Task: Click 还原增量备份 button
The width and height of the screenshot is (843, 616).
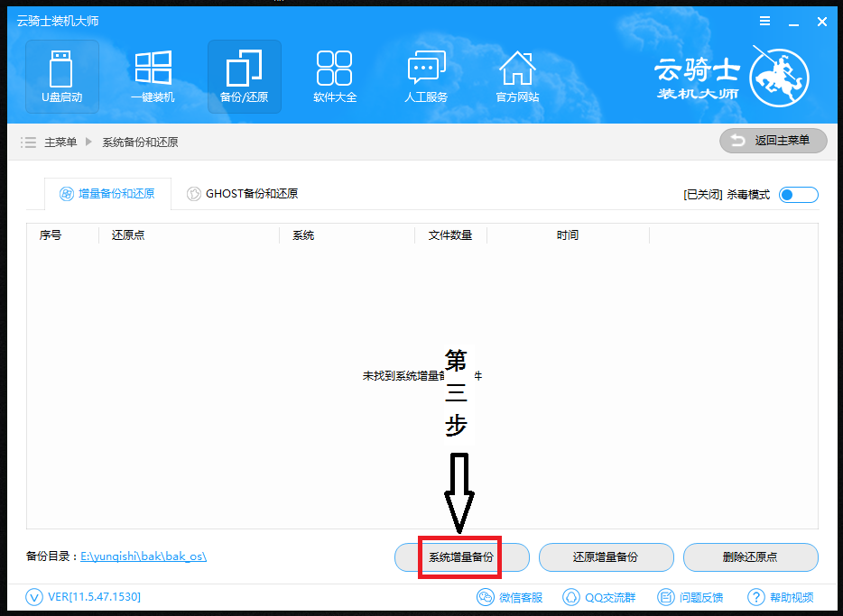Action: (x=606, y=557)
